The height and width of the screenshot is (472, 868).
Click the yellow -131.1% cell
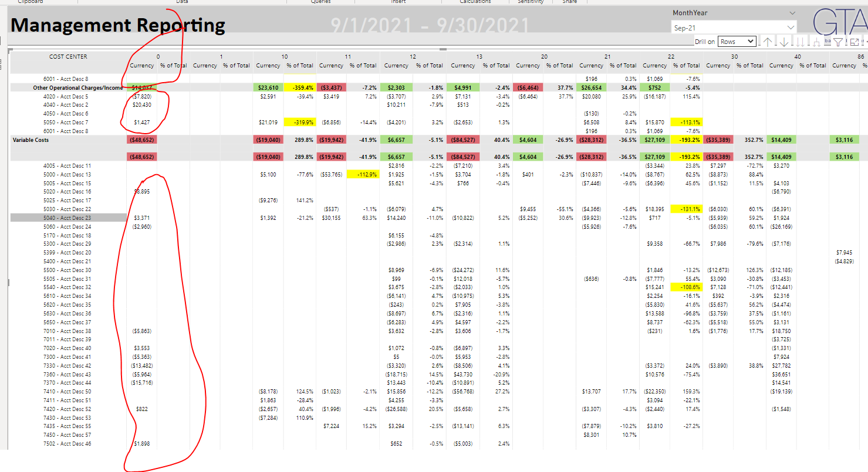click(687, 209)
